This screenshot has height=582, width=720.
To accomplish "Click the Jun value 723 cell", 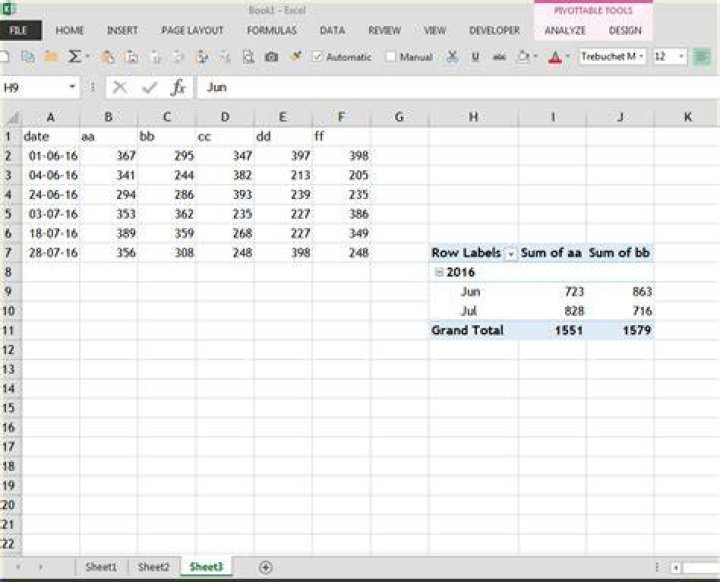I will (x=552, y=292).
